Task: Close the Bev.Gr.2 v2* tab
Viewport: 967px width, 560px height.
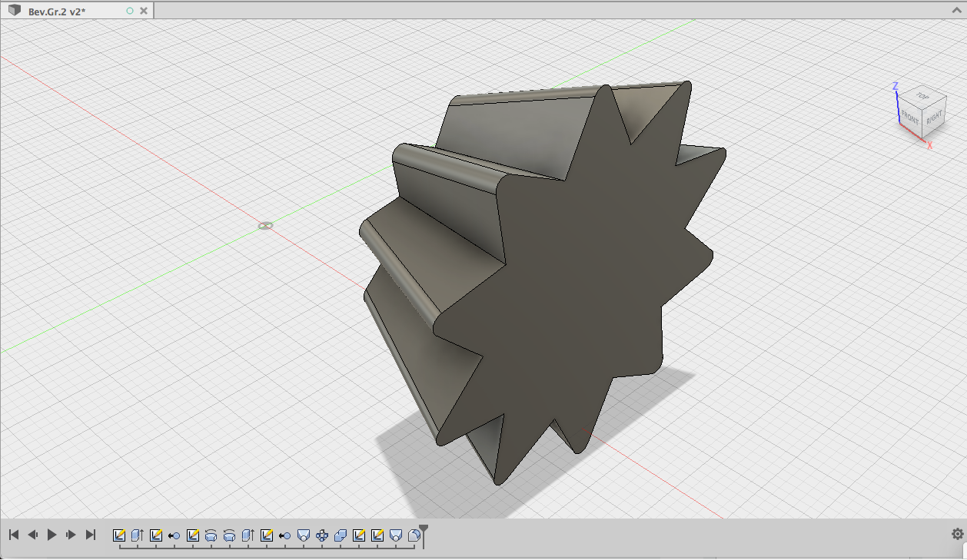Action: (x=144, y=11)
